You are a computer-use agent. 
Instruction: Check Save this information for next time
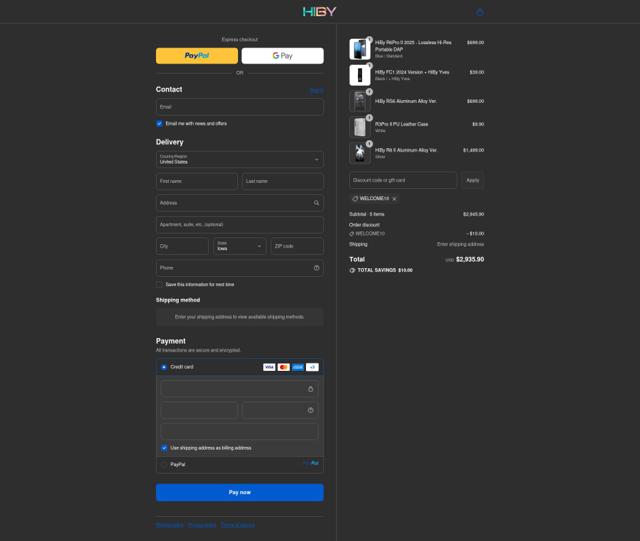tap(159, 285)
